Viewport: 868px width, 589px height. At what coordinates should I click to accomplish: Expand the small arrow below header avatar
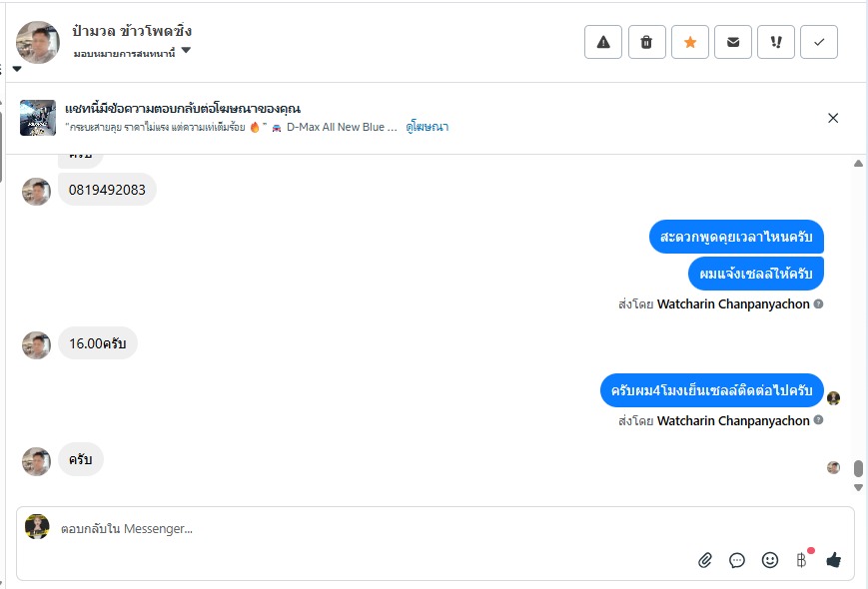[x=17, y=69]
